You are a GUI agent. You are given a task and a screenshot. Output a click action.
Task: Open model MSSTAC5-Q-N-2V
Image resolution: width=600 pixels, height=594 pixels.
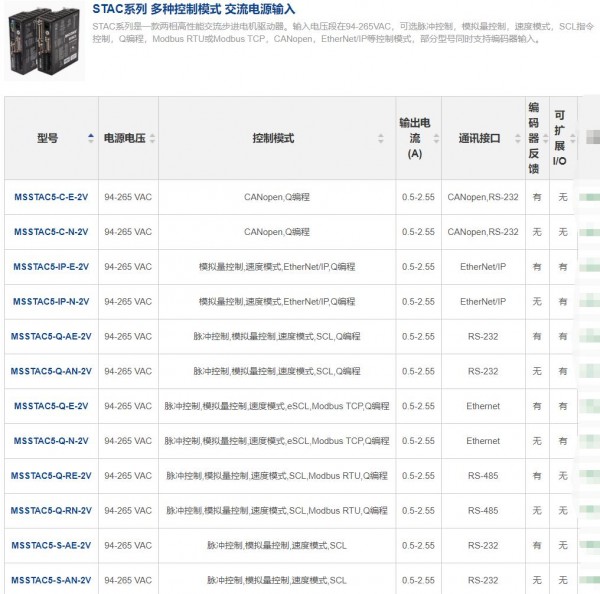coord(51,441)
